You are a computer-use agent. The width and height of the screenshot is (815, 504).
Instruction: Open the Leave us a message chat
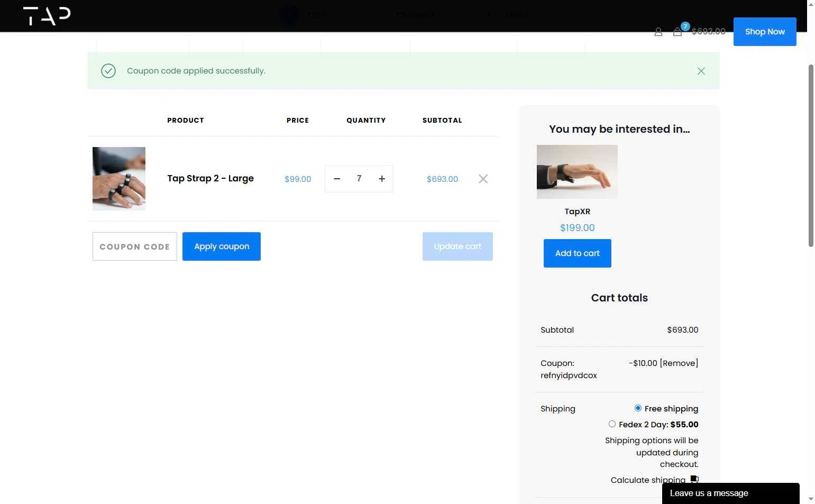tap(730, 493)
